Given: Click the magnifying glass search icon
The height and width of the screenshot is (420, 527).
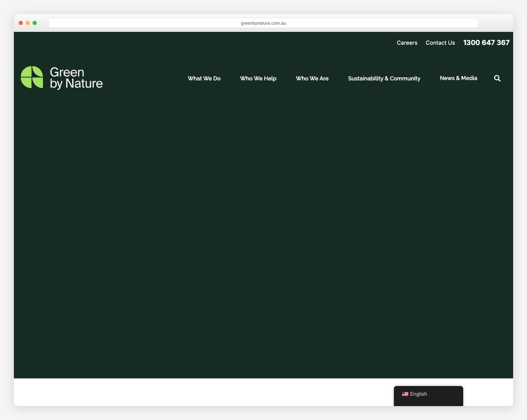Looking at the screenshot, I should point(497,78).
